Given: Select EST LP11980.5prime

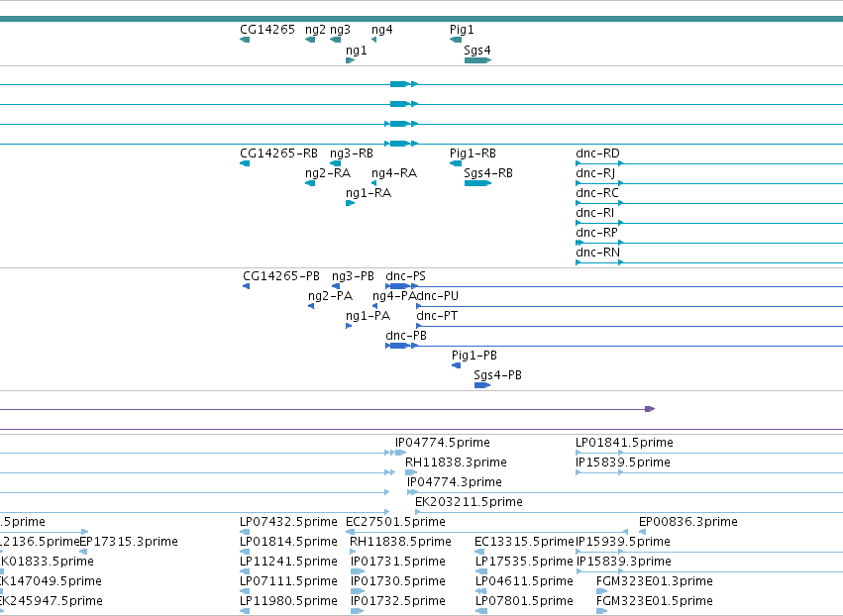Looking at the screenshot, I should tap(288, 601).
